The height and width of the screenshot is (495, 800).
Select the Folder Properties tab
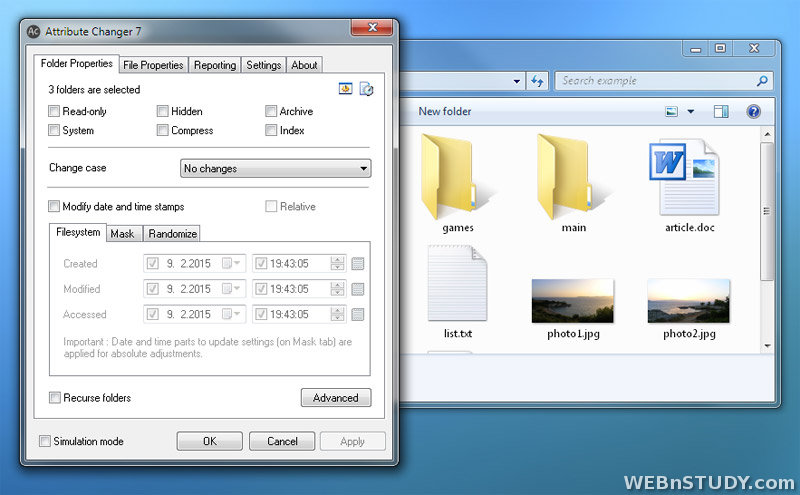click(x=77, y=63)
